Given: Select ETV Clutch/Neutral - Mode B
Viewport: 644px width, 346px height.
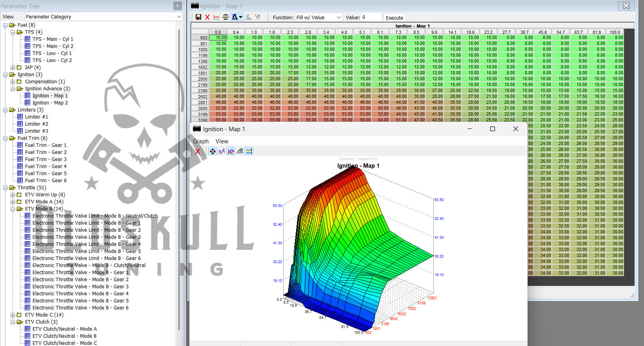Looking at the screenshot, I should [64, 336].
